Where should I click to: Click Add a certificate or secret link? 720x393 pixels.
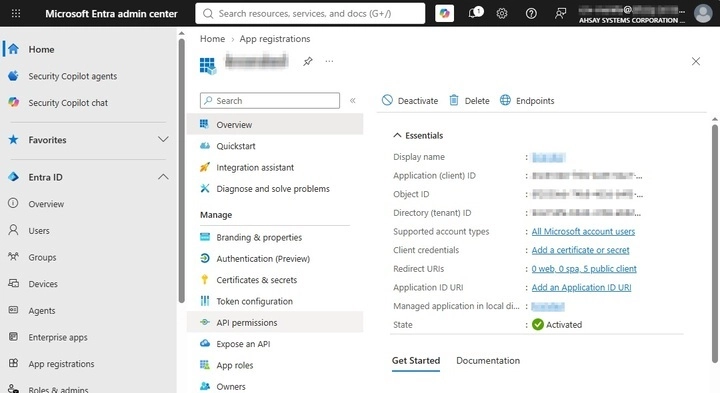coord(580,250)
